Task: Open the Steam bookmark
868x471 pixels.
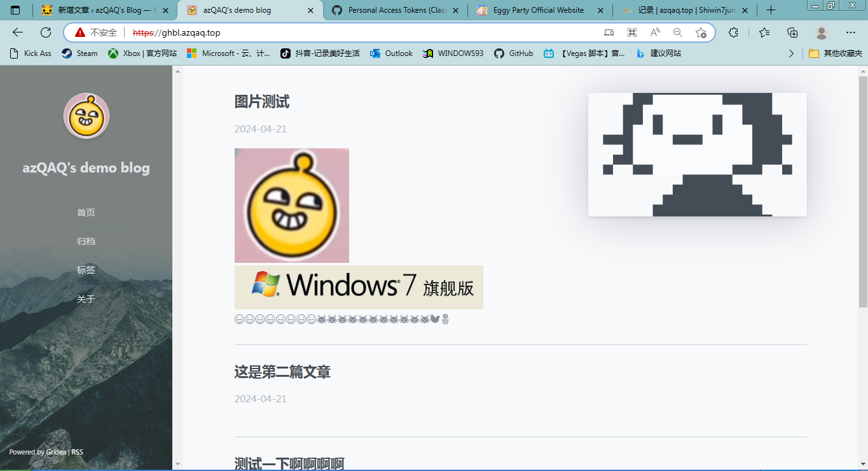Action: pos(79,53)
